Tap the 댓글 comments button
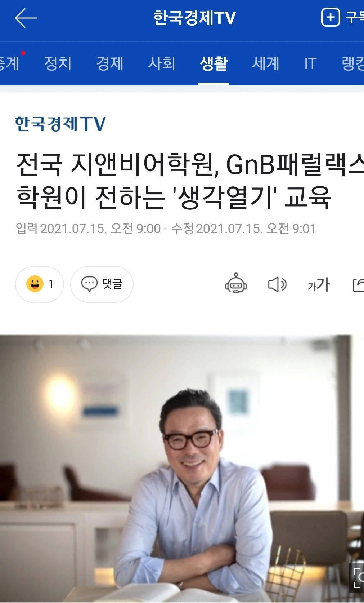The height and width of the screenshot is (603, 364). pyautogui.click(x=102, y=284)
